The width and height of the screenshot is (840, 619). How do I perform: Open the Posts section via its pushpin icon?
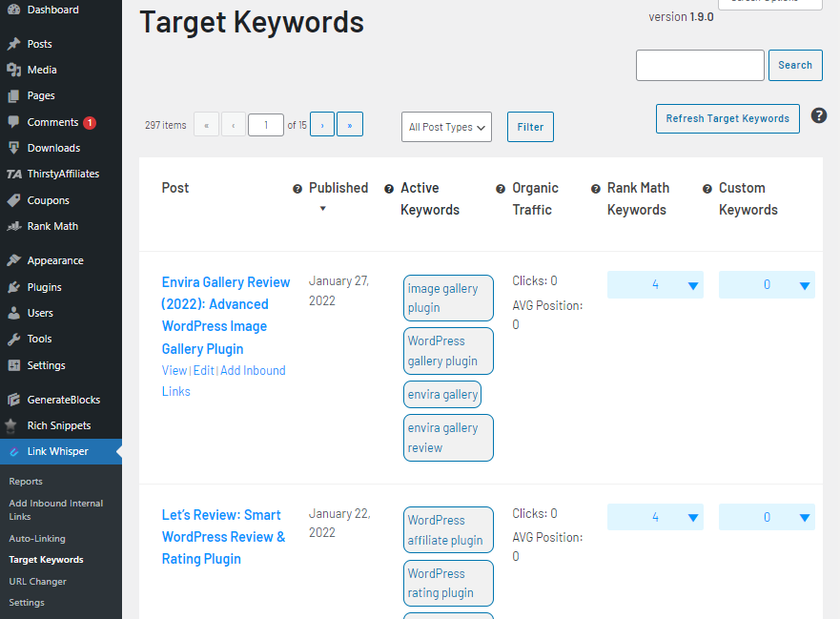pyautogui.click(x=14, y=43)
